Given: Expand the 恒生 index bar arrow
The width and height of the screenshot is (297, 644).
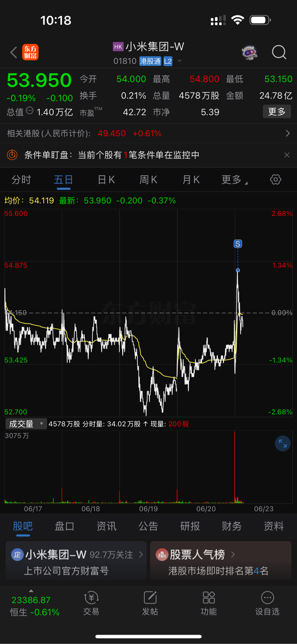Looking at the screenshot, I should [31, 591].
